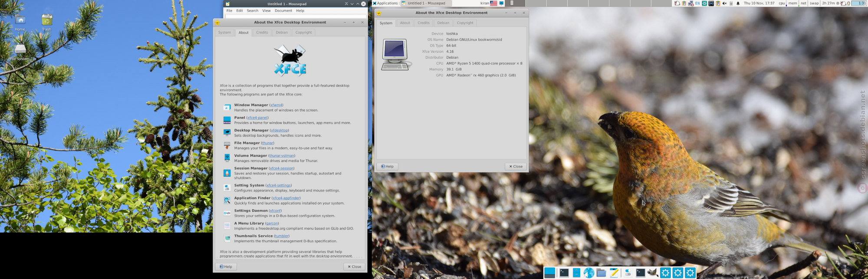Open the Applications menu in the top panel
This screenshot has height=279, width=868.
tap(385, 3)
